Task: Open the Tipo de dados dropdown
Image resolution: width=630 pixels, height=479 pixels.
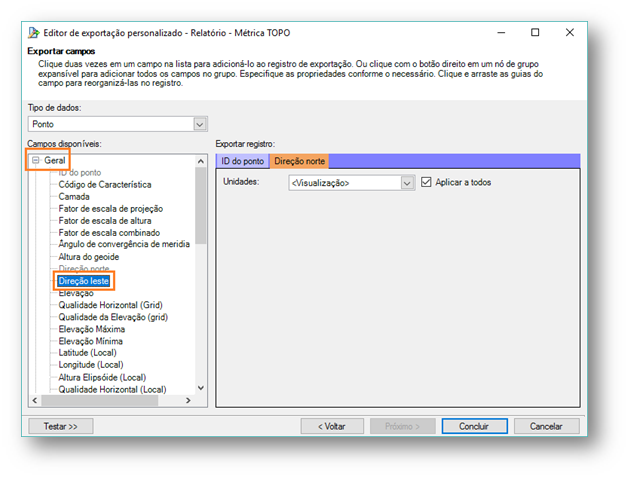Action: pyautogui.click(x=199, y=124)
